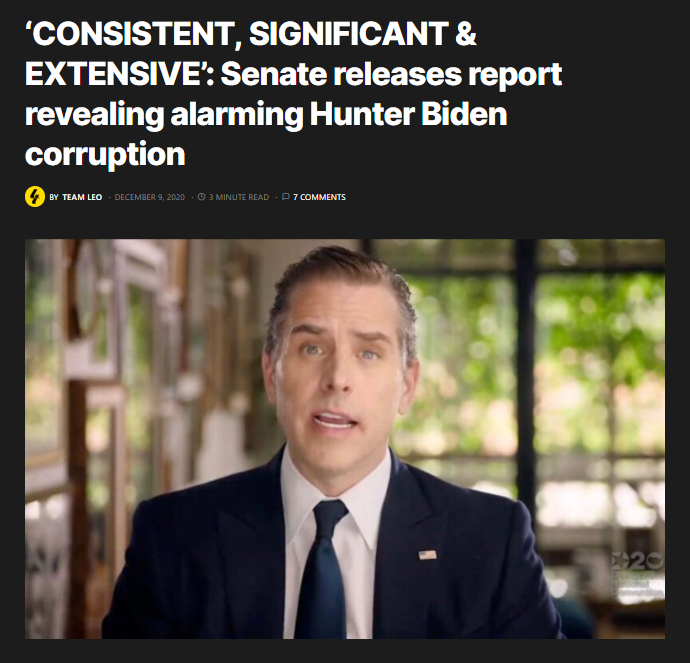The image size is (690, 663).
Task: Click 'Hunter Biden' in the article headline
Action: pos(408,114)
